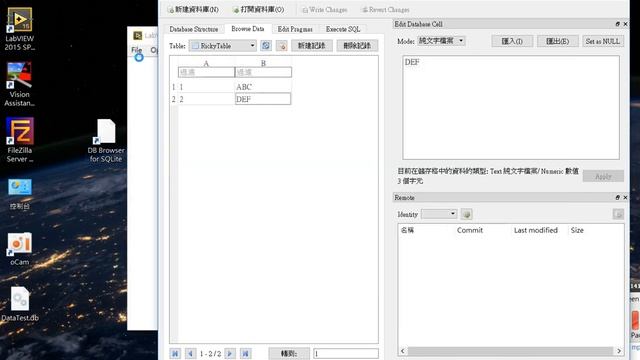Click 新建資料庫(N) toolbar button

193,9
